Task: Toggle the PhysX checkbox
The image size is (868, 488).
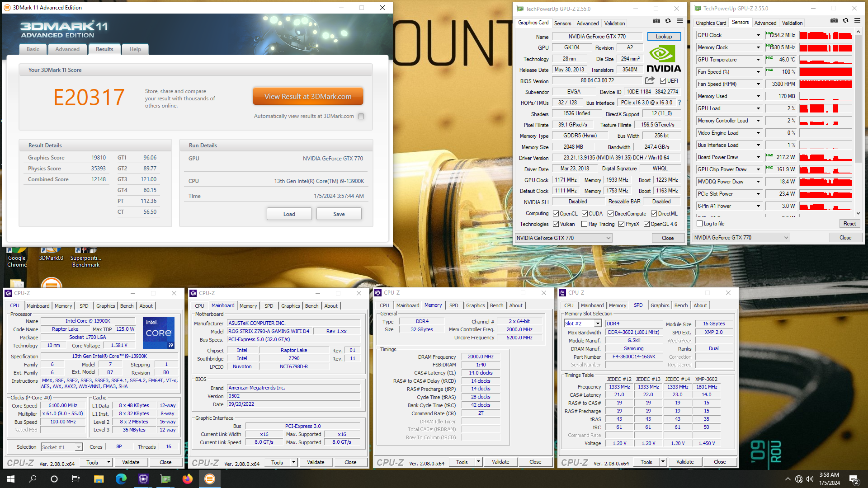Action: (x=621, y=224)
